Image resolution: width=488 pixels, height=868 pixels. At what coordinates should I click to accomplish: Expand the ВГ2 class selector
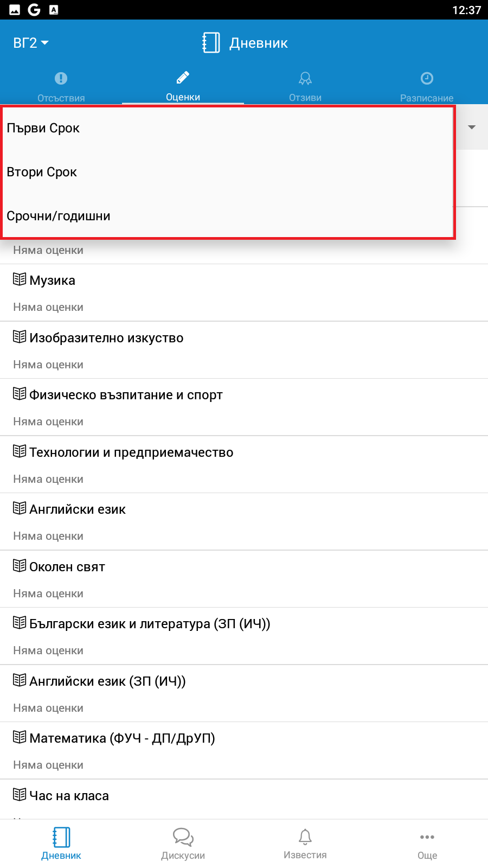click(31, 43)
